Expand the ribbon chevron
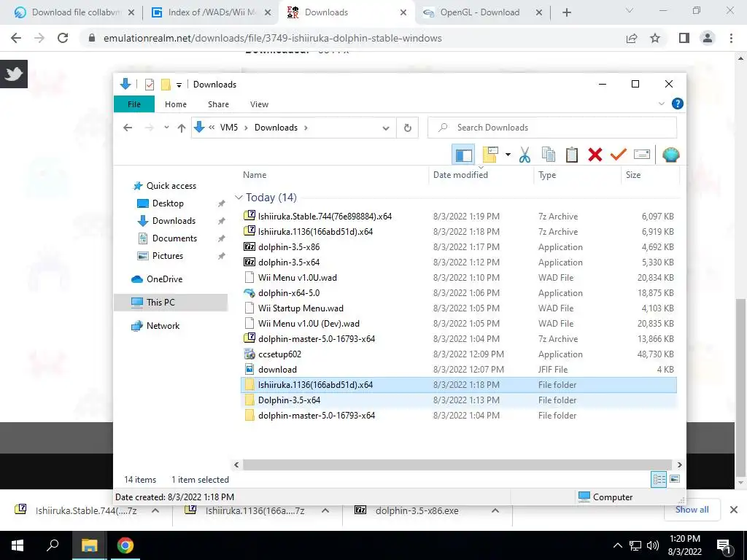Viewport: 747px width, 560px height. coord(661,104)
